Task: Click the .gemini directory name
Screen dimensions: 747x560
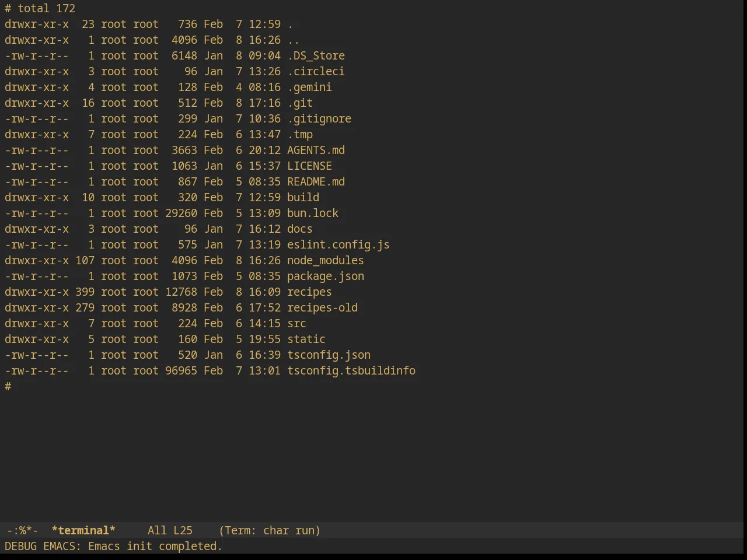Action: pos(309,87)
